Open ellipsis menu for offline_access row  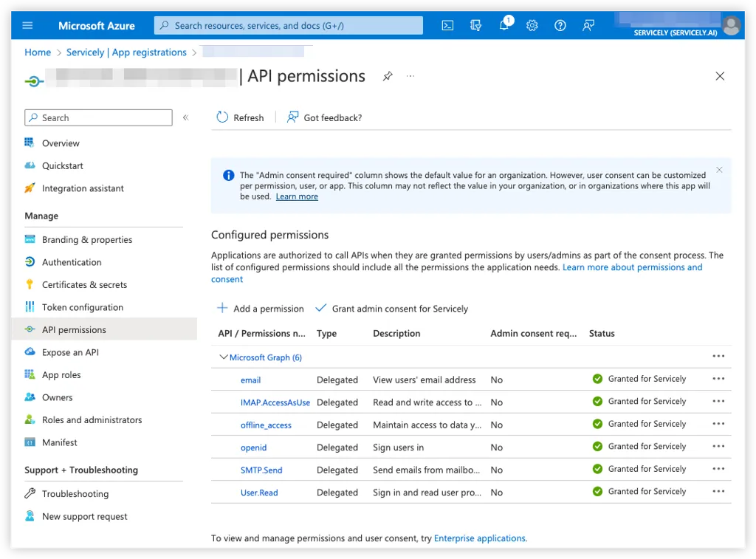point(718,424)
